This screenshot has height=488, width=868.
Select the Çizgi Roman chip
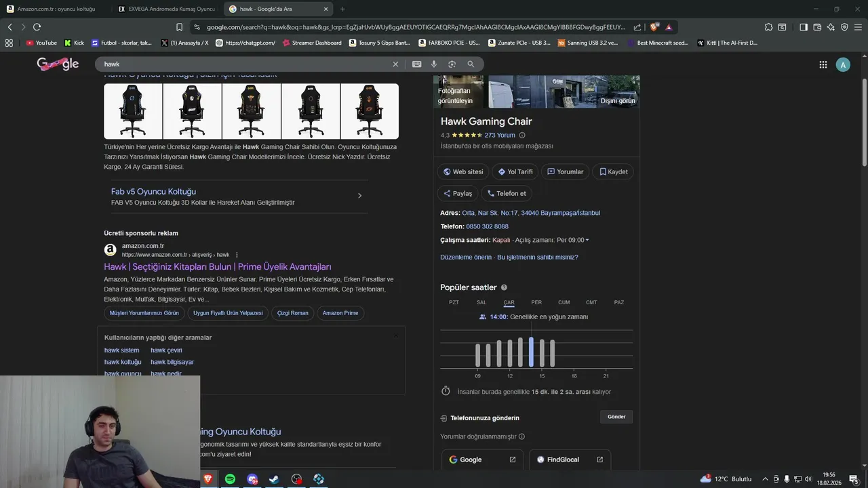(293, 313)
